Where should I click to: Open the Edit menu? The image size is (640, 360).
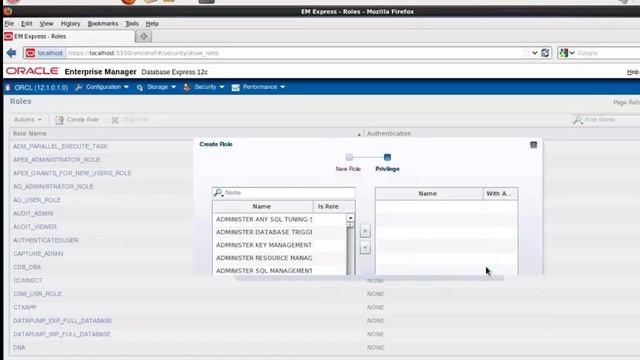[27, 24]
